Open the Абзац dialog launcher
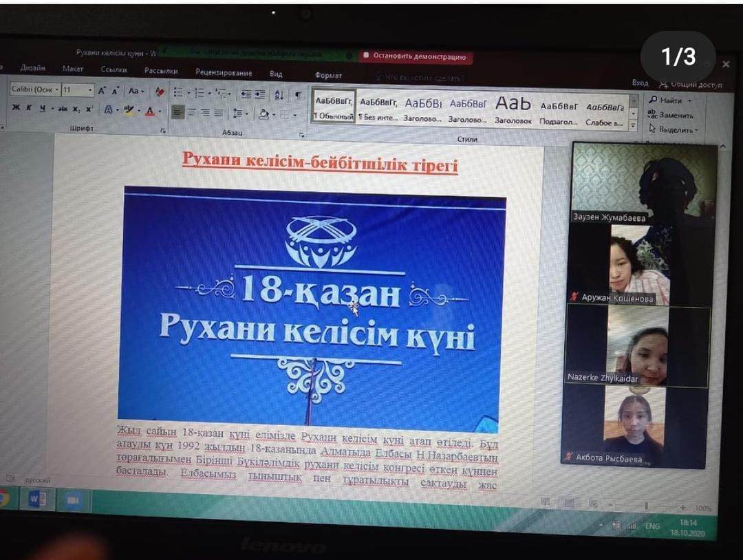The height and width of the screenshot is (560, 743). pos(301,136)
